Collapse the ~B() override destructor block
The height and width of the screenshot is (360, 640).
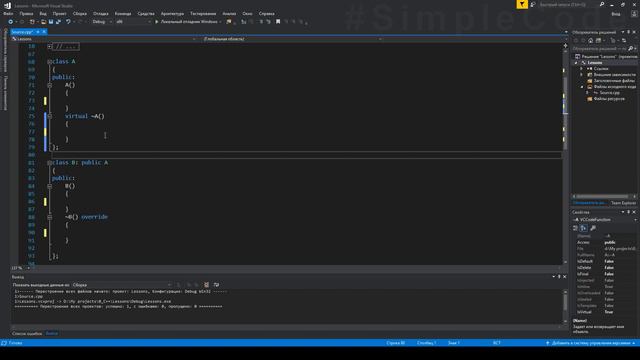[x=49, y=217]
